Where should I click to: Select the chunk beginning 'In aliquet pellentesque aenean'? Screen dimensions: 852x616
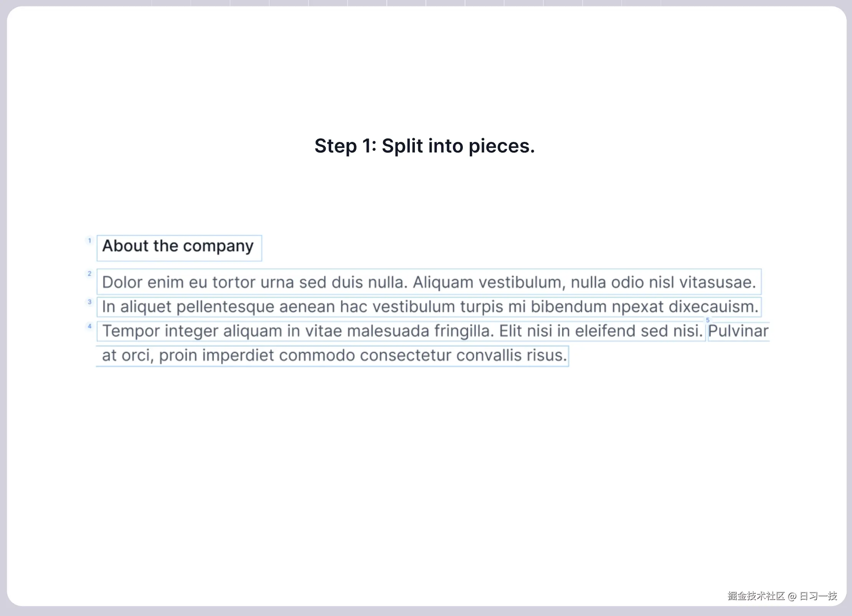430,307
